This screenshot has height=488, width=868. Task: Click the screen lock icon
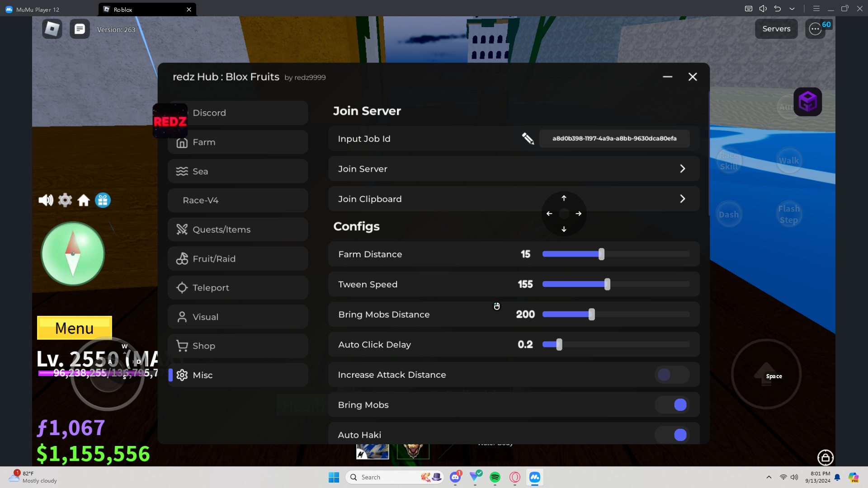pyautogui.click(x=825, y=457)
